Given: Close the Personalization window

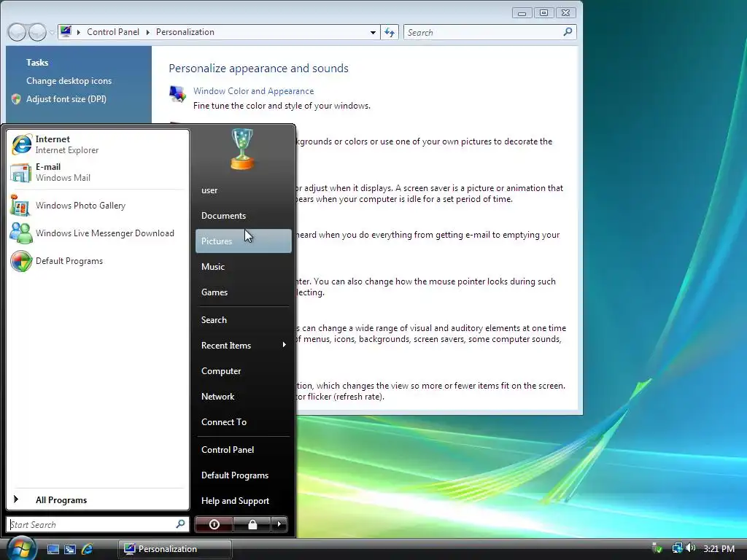Looking at the screenshot, I should point(565,13).
